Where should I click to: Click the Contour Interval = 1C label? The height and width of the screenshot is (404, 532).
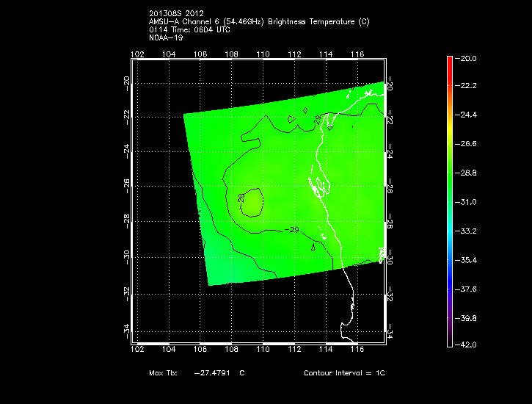tap(344, 373)
